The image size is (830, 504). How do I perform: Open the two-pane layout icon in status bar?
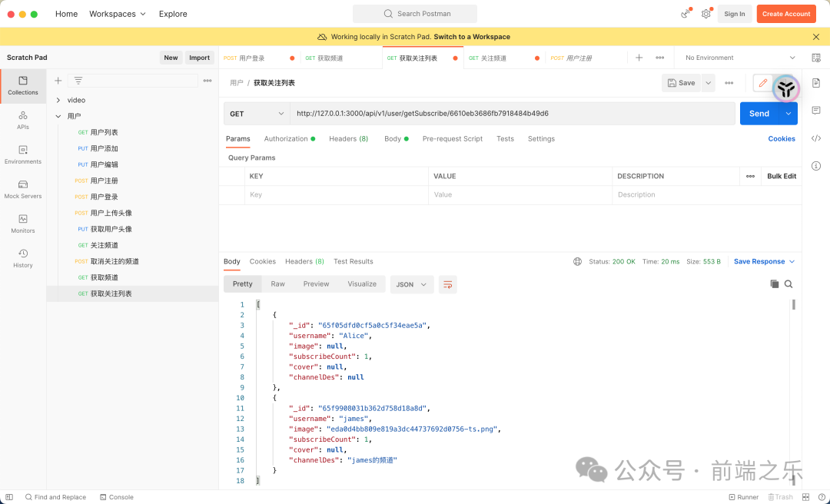[806, 497]
